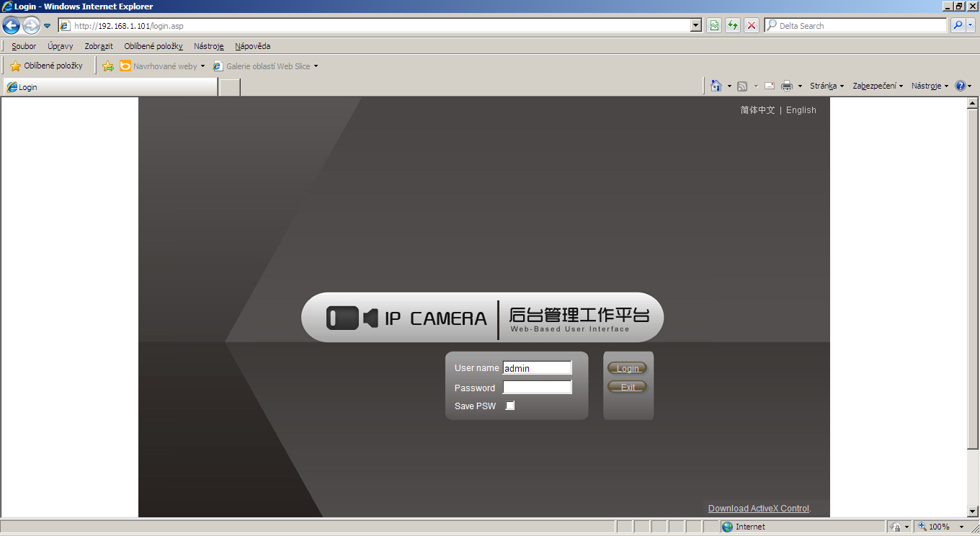Viewport: 980px width, 536px height.
Task: Click the IP Camera logo banner
Action: [x=482, y=317]
